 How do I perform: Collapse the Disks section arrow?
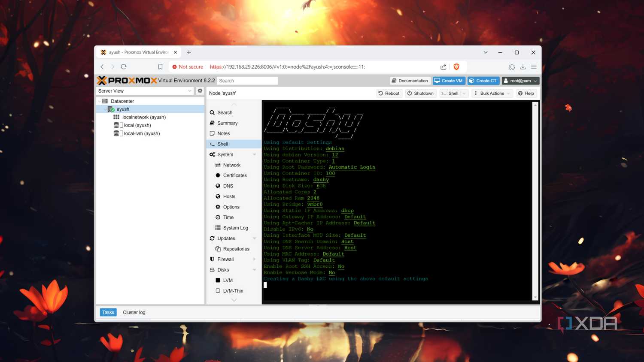click(x=255, y=270)
